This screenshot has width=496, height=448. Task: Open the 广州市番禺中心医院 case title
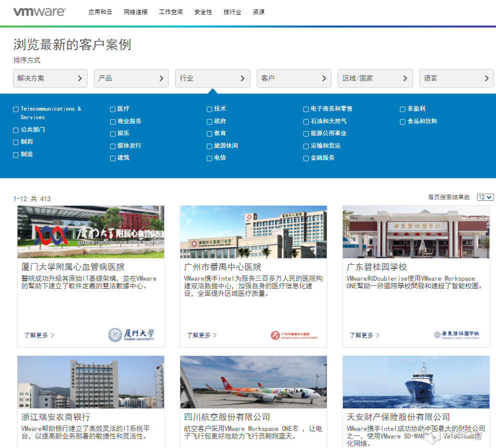pos(223,267)
